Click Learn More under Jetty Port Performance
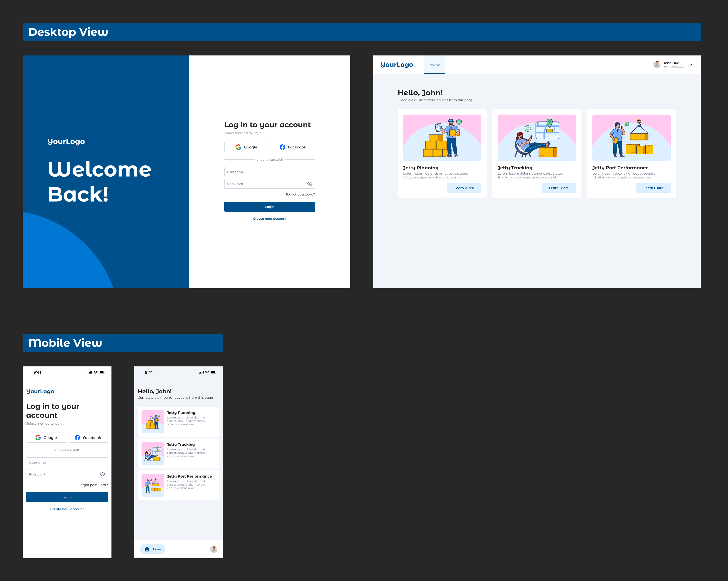The width and height of the screenshot is (728, 581). (653, 188)
